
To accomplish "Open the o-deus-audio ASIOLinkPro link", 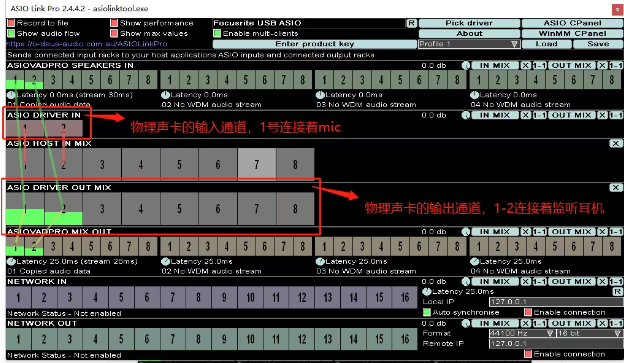I will pyautogui.click(x=87, y=44).
